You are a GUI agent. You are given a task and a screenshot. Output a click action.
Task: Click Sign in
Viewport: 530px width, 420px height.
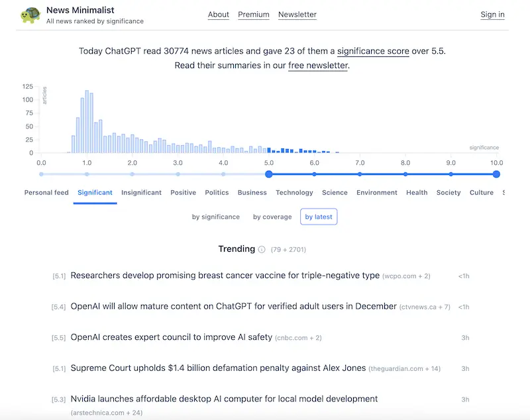[x=492, y=15]
